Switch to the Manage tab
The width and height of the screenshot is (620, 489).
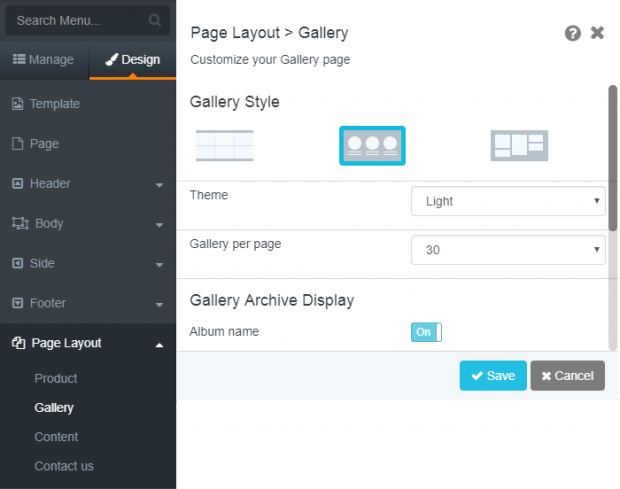point(44,60)
